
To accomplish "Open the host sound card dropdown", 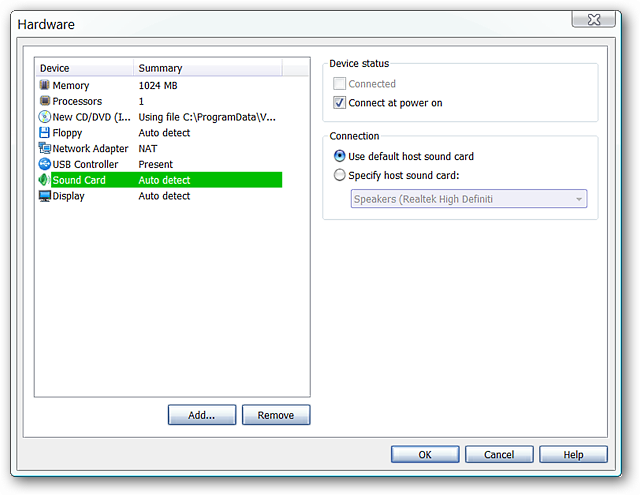I will click(469, 199).
